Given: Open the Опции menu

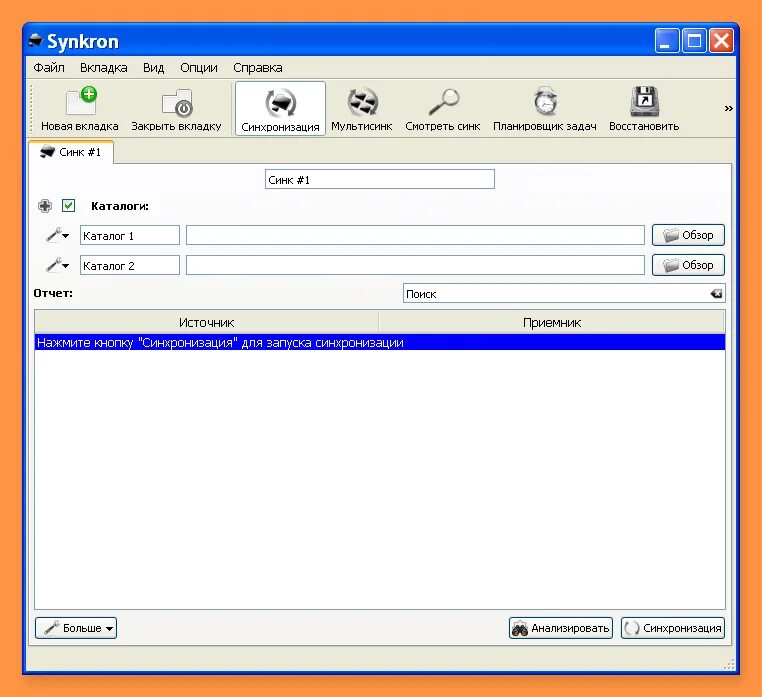Looking at the screenshot, I should (x=199, y=68).
